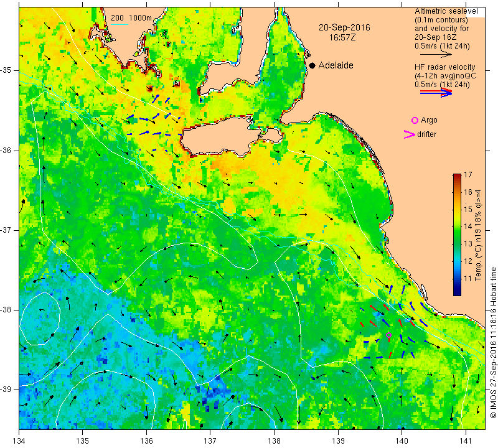The height and width of the screenshot is (448, 498).
Task: Click the 11 value on the color bar
Action: pos(467,279)
